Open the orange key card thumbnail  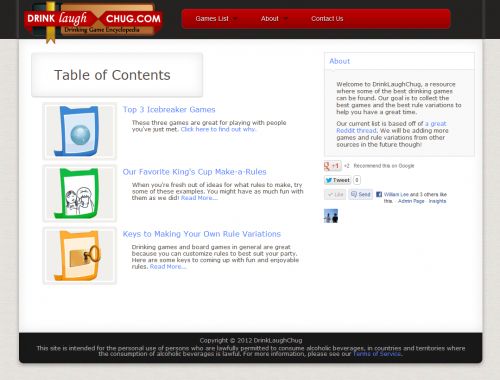[x=80, y=256]
